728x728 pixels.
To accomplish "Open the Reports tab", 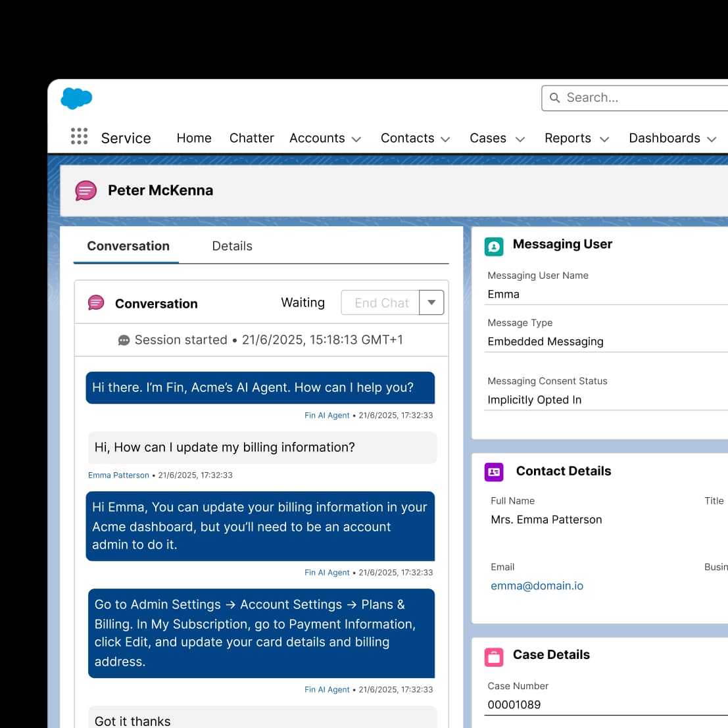I will (568, 138).
